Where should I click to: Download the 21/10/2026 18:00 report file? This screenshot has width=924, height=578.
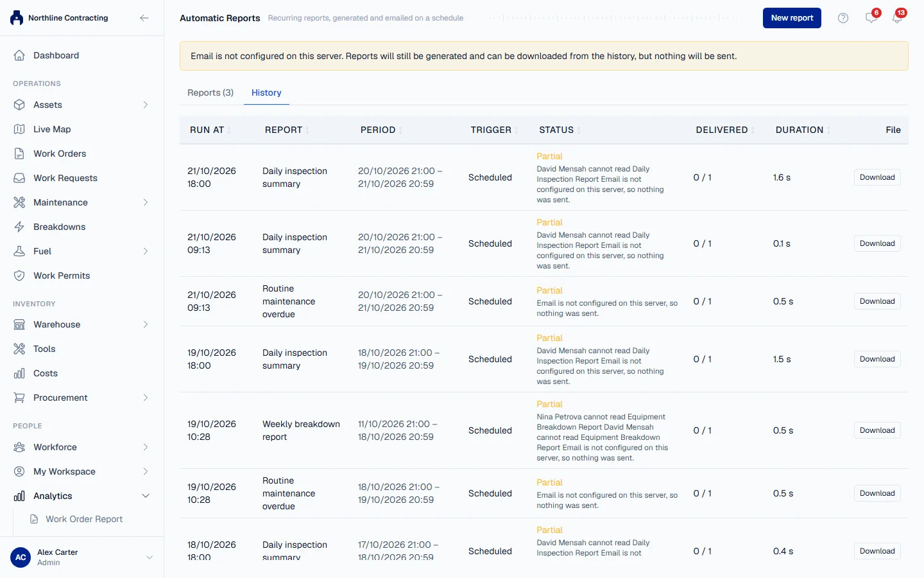coord(877,177)
